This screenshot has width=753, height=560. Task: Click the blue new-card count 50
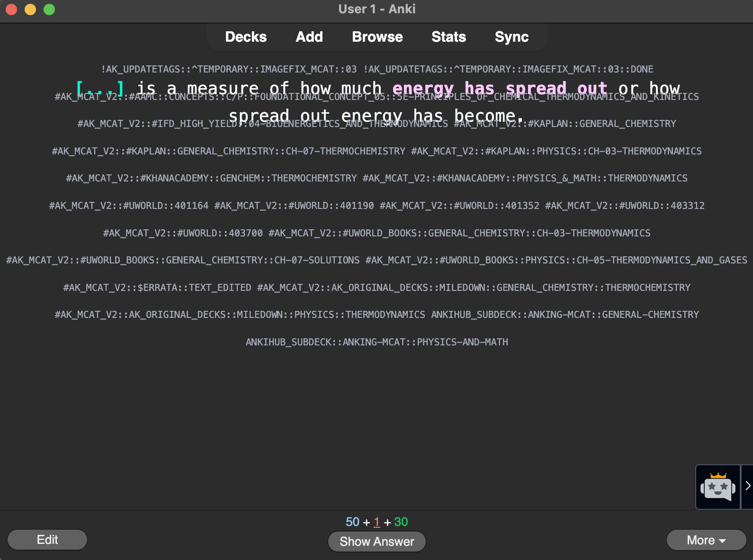click(x=352, y=522)
